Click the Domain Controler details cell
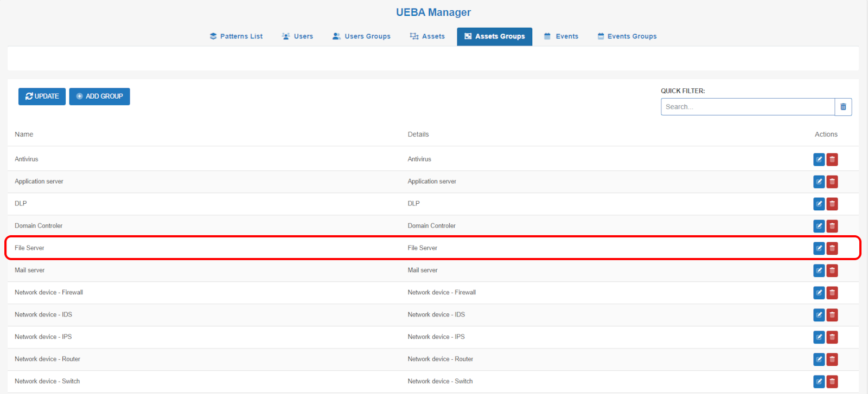The height and width of the screenshot is (394, 868). 432,226
